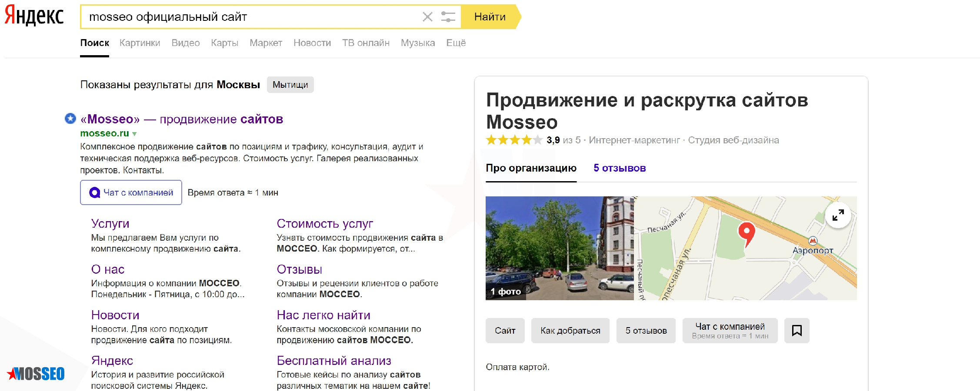The width and height of the screenshot is (980, 391).
Task: Clear the search query with the X icon
Action: [428, 17]
